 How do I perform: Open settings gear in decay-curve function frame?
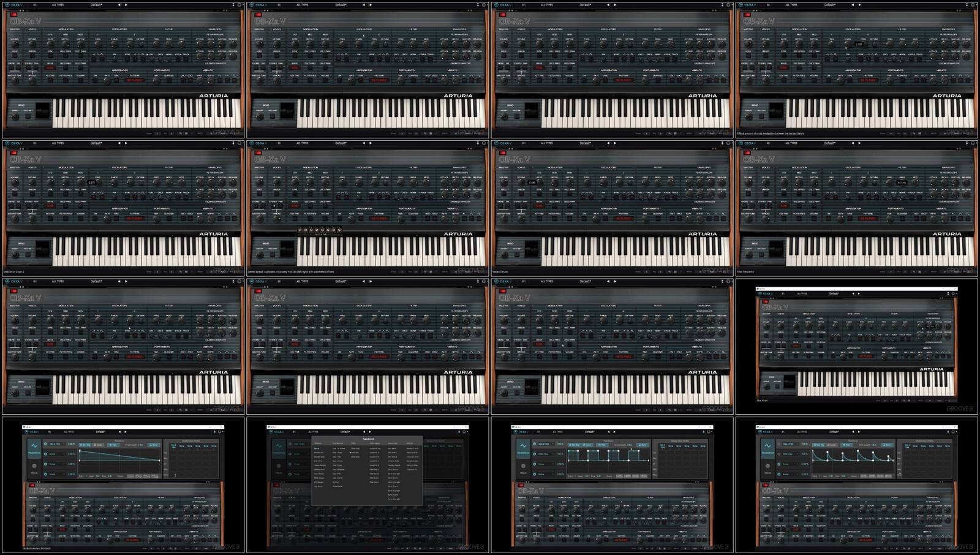954,432
